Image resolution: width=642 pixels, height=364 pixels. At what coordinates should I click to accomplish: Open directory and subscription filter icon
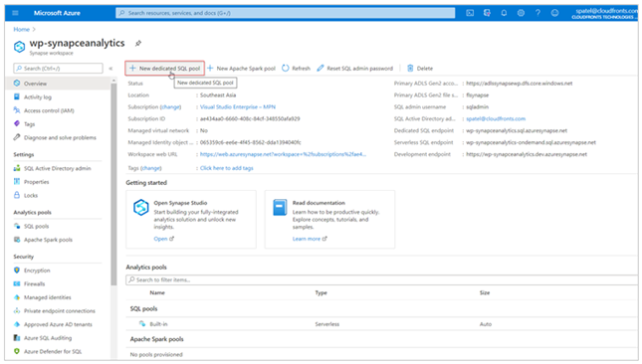click(x=487, y=13)
